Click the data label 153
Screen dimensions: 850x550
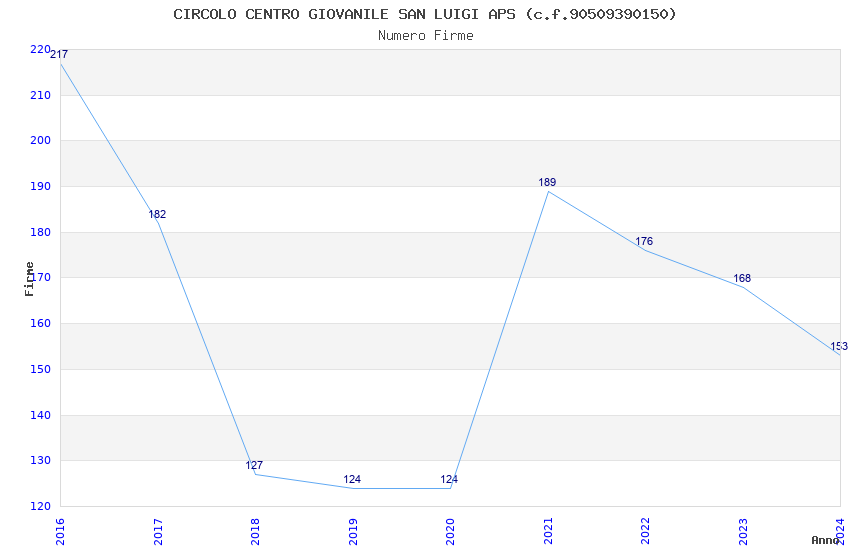tap(839, 346)
